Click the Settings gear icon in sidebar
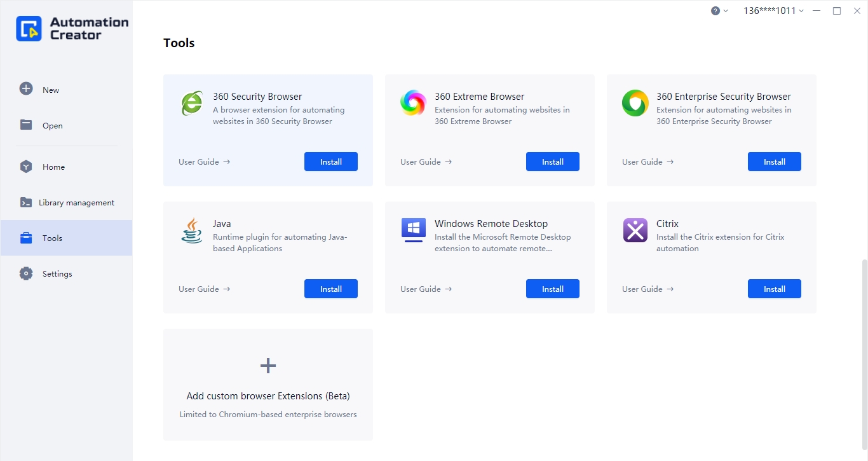 pyautogui.click(x=26, y=273)
